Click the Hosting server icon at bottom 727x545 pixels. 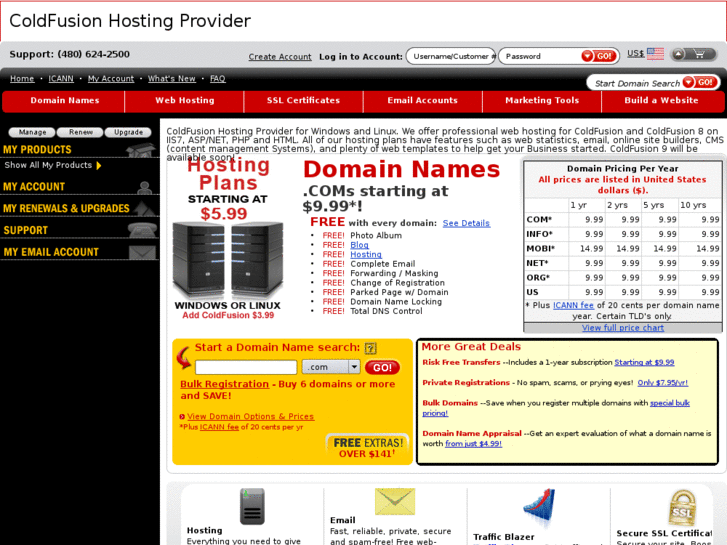click(x=252, y=506)
